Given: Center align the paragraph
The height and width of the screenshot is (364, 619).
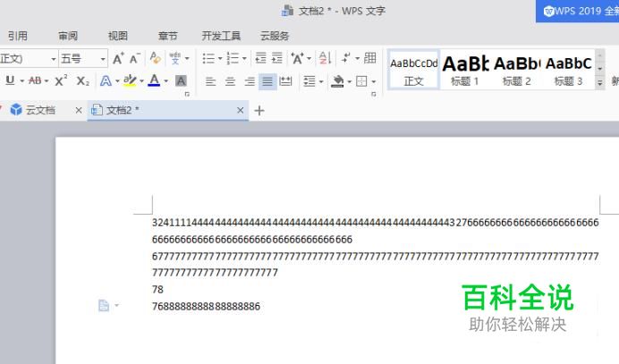Looking at the screenshot, I should point(230,81).
